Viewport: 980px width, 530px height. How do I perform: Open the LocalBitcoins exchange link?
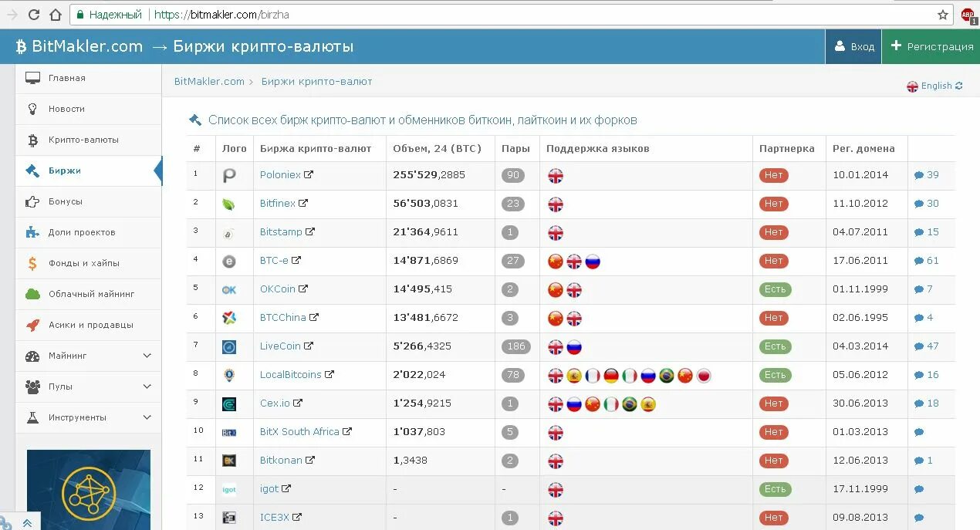point(290,375)
